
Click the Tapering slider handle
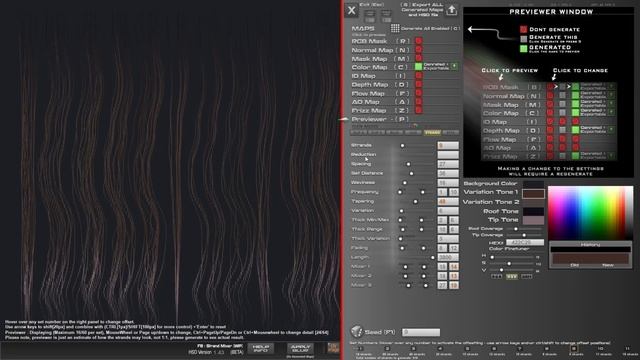[415, 202]
